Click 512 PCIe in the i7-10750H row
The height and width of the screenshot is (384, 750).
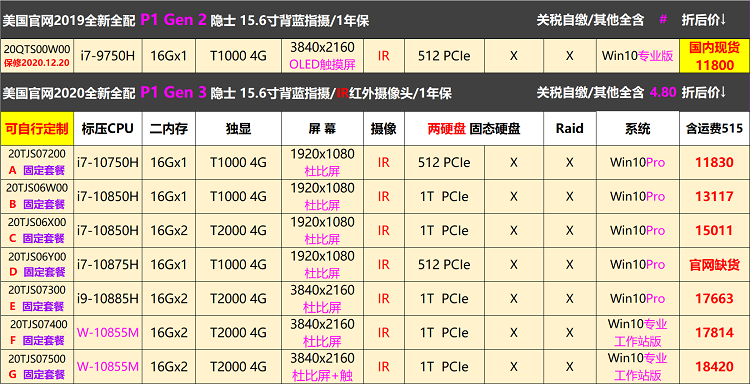point(444,163)
